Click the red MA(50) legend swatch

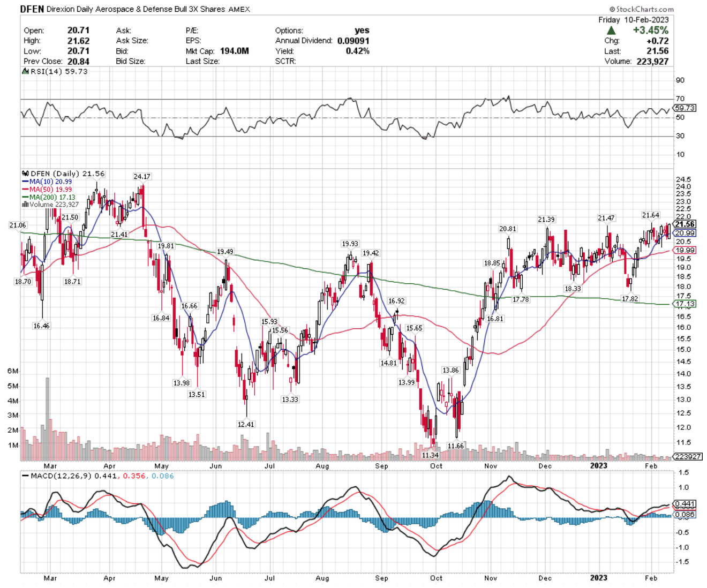pyautogui.click(x=25, y=189)
